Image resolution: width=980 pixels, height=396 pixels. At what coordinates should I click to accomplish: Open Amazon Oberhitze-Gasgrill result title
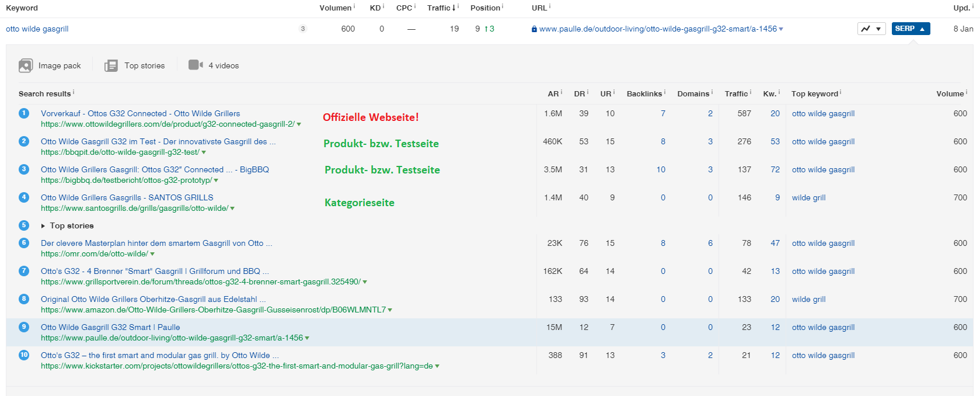(153, 299)
